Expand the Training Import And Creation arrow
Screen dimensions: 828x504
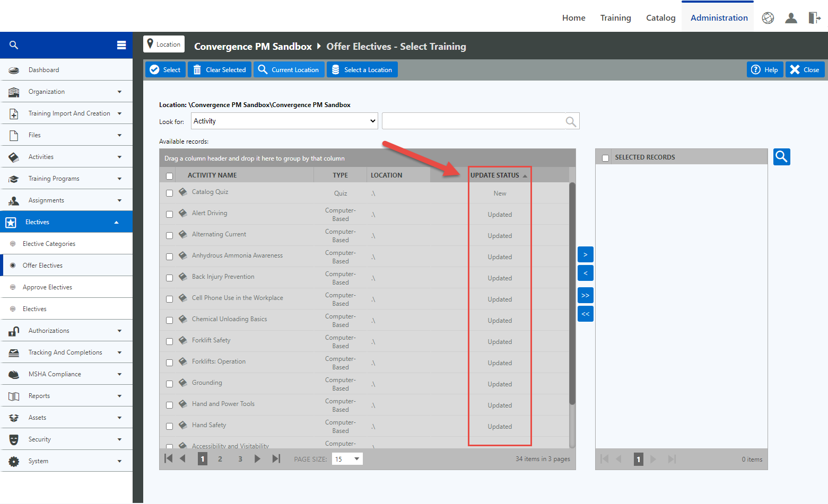tap(119, 113)
